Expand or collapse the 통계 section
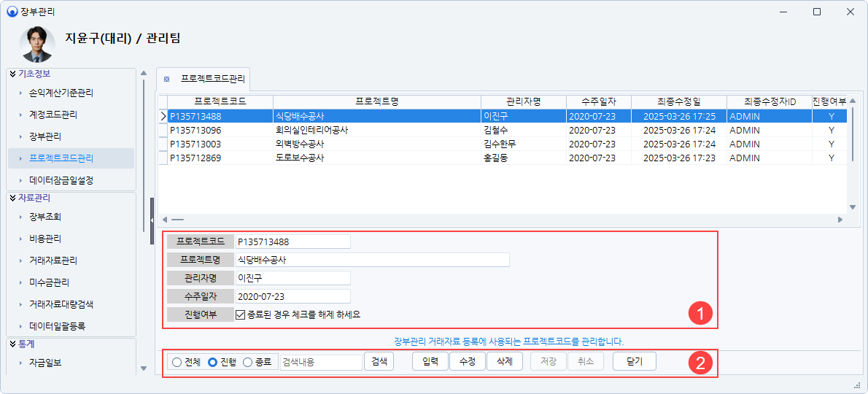 [12, 344]
